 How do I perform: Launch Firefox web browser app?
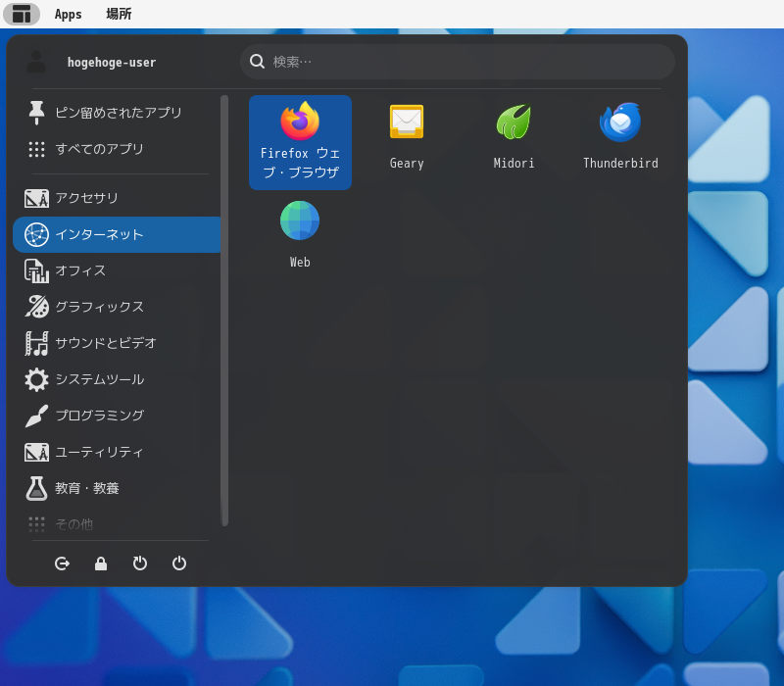tap(300, 142)
